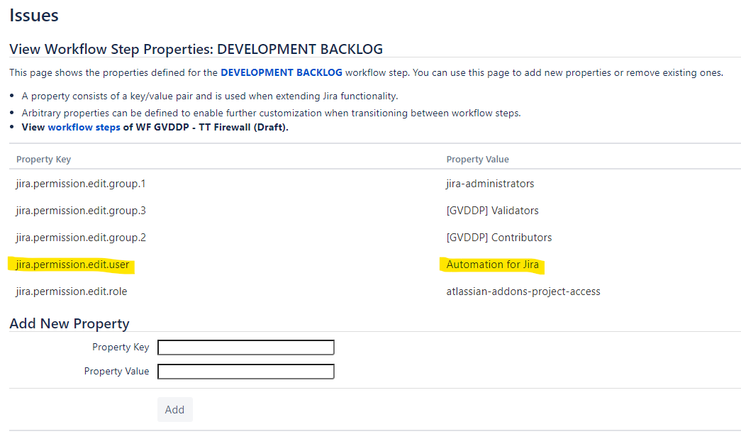Image resolution: width=741 pixels, height=439 pixels.
Task: Open the workflow steps link
Action: (84, 127)
